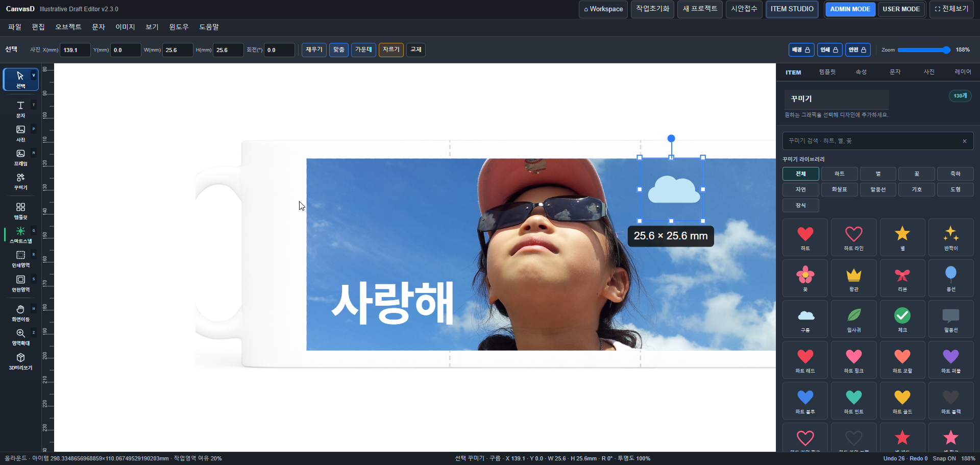Clear the 꾸미기 search field with X
Screen dimensions: 980x465
click(x=965, y=141)
